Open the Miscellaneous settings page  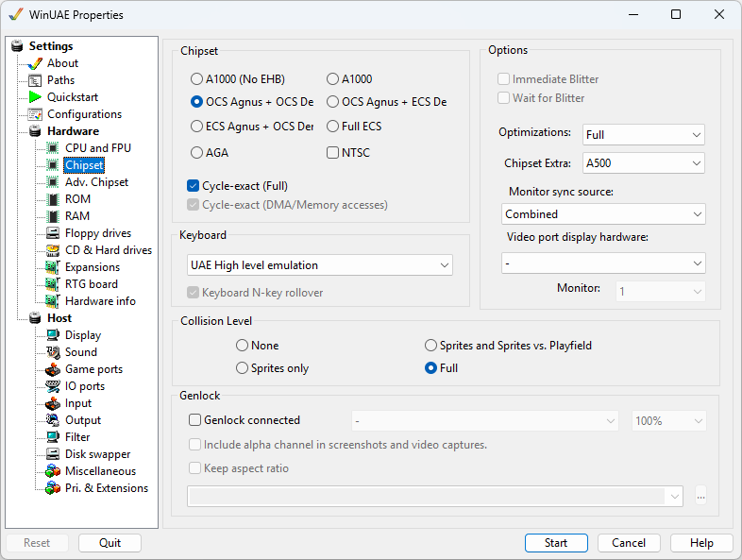coord(100,471)
